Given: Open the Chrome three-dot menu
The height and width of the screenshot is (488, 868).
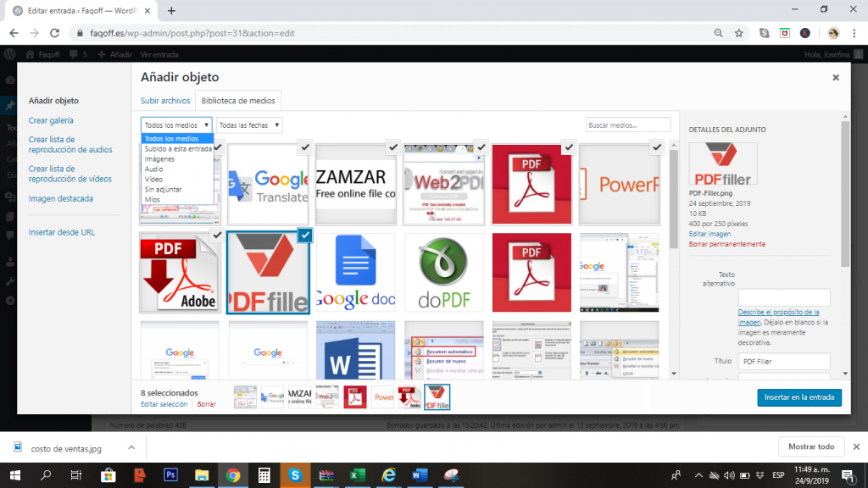Looking at the screenshot, I should point(854,33).
